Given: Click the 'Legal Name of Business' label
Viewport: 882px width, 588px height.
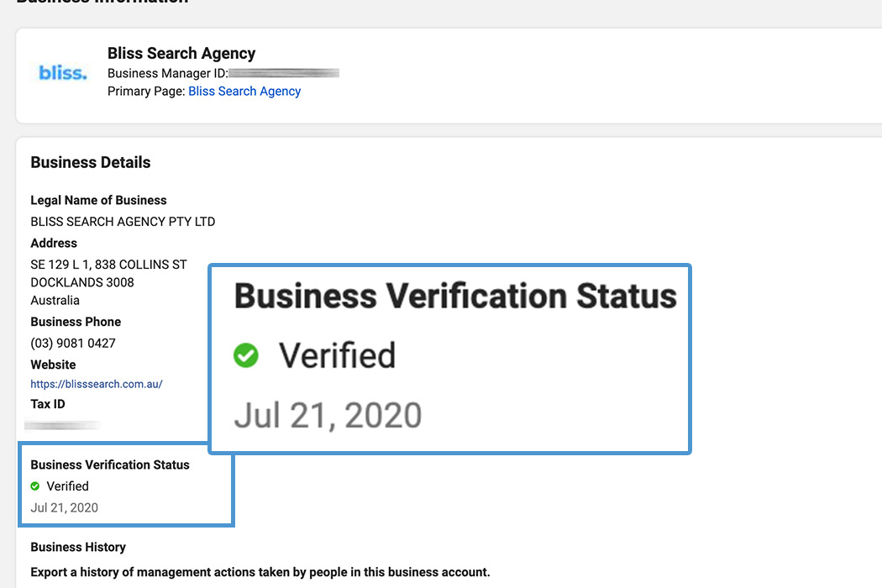Looking at the screenshot, I should pyautogui.click(x=98, y=200).
